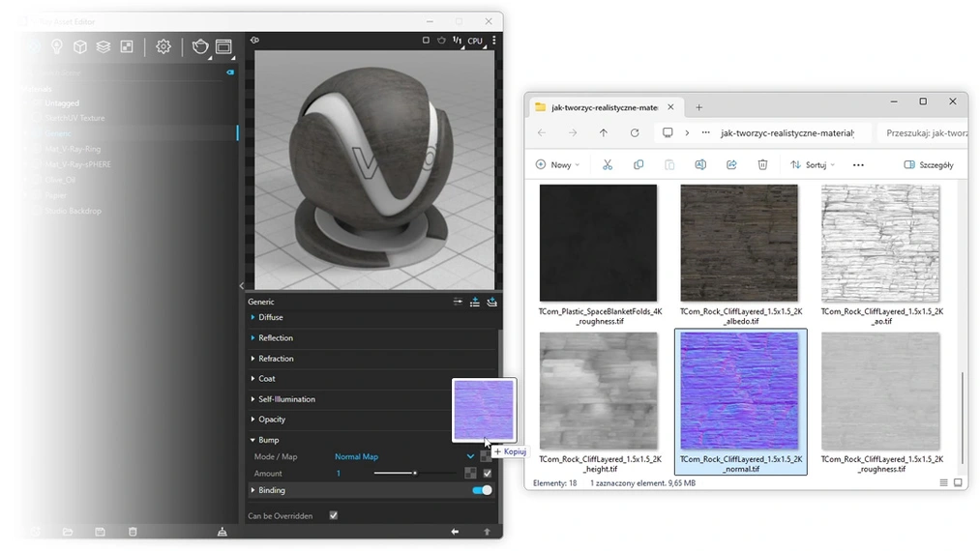This screenshot has height=551, width=980.
Task: Expand the Reflection section
Action: pos(275,338)
